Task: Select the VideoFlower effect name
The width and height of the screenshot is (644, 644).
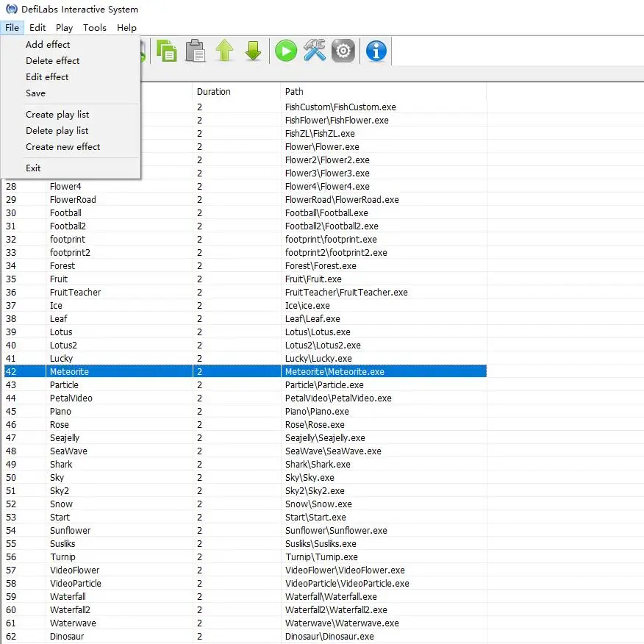Action: (74, 570)
